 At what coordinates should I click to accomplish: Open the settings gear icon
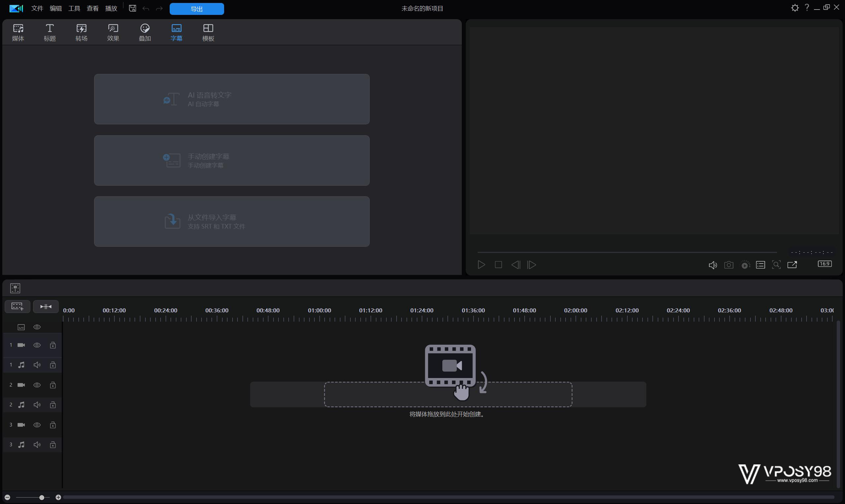pyautogui.click(x=795, y=8)
